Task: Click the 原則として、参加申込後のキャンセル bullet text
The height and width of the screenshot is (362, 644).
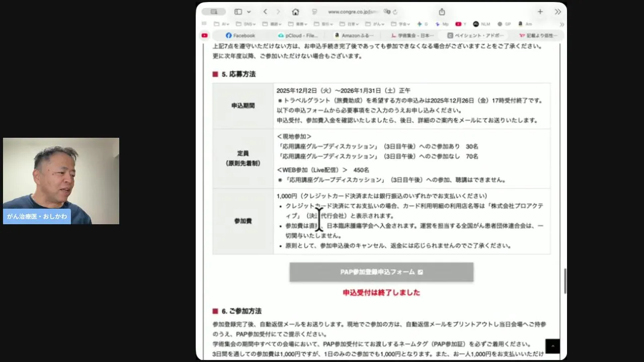Action: click(x=398, y=246)
